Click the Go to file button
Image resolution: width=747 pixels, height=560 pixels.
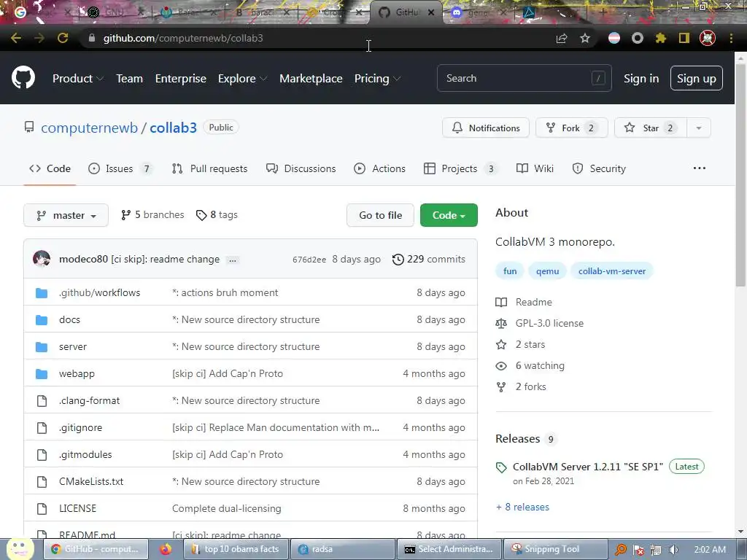tap(380, 215)
